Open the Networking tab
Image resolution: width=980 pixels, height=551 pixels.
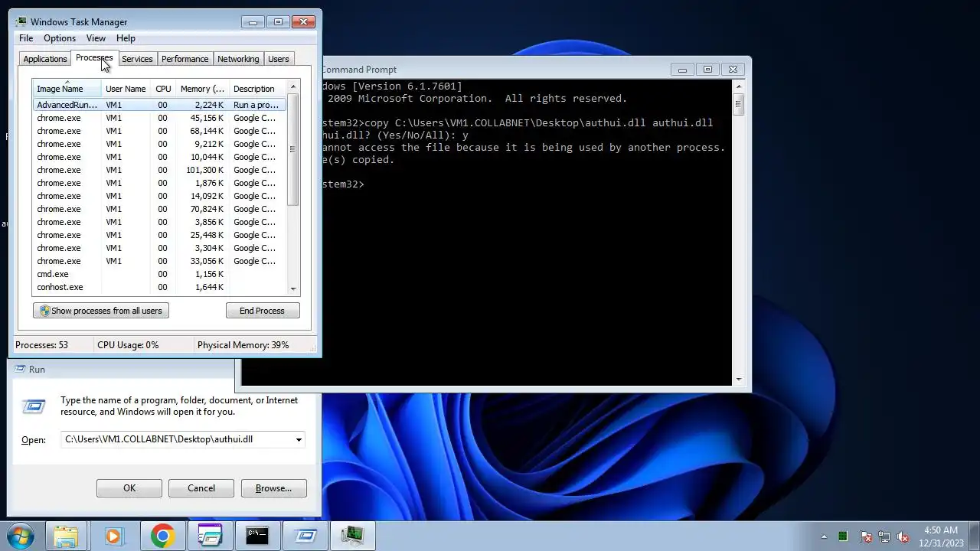coord(238,59)
